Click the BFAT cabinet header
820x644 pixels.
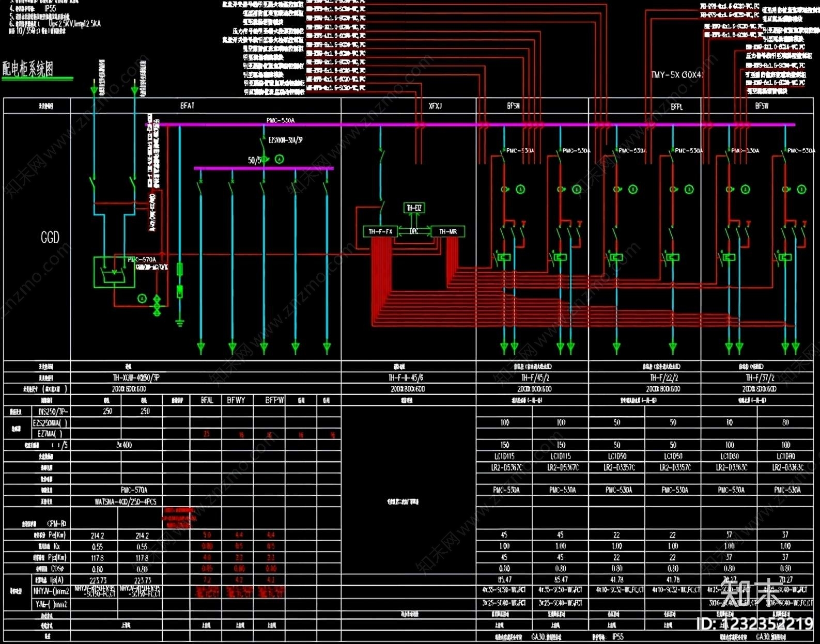[x=188, y=105]
